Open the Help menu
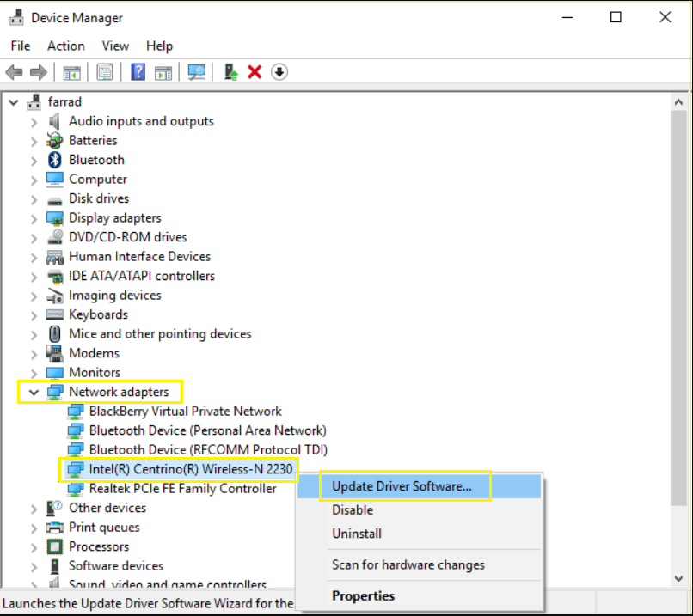This screenshot has width=693, height=616. coord(159,46)
